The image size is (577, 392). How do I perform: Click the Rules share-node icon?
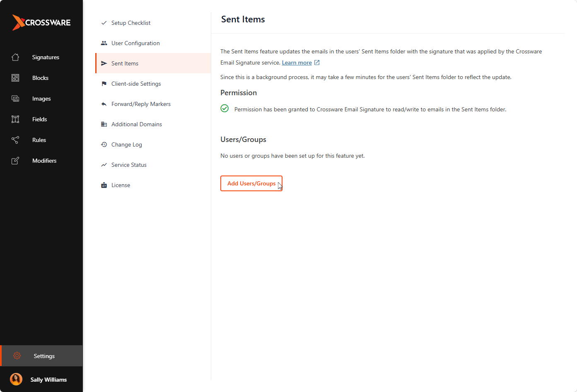15,140
